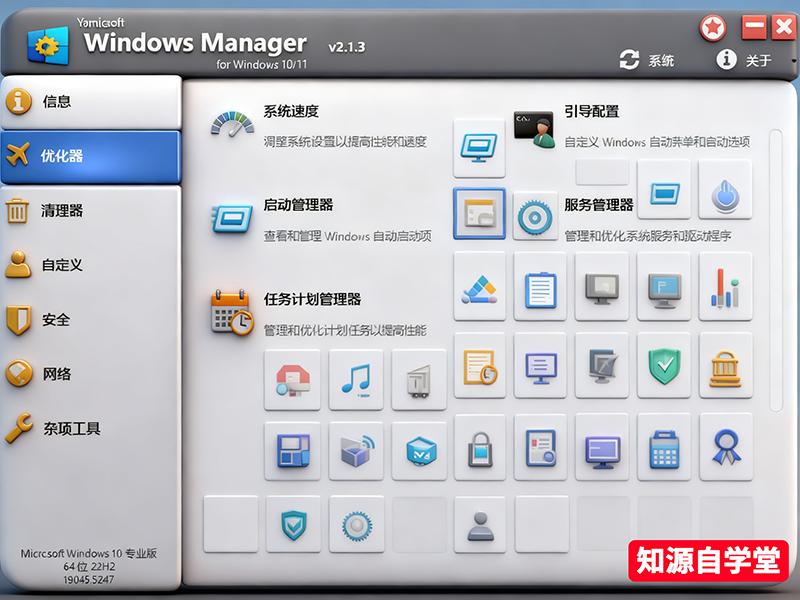Select the 杂项工具 sidebar tab

pos(71,429)
